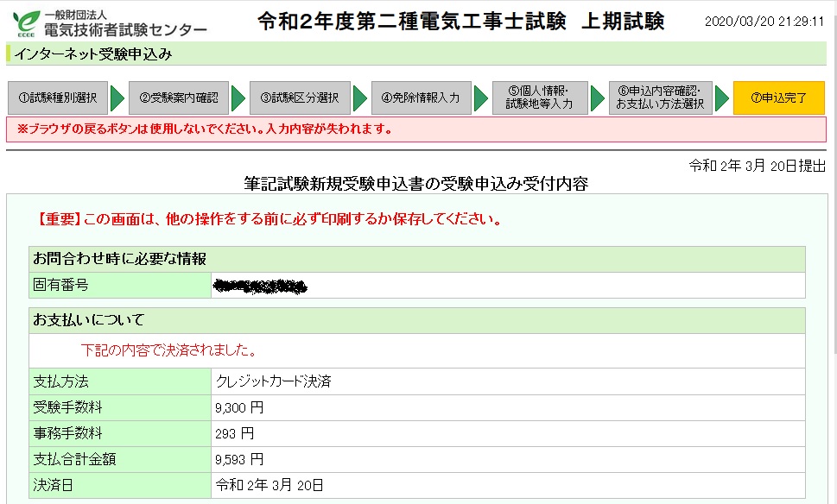Click step ②受験案内確認
837x504 pixels.
click(x=179, y=98)
